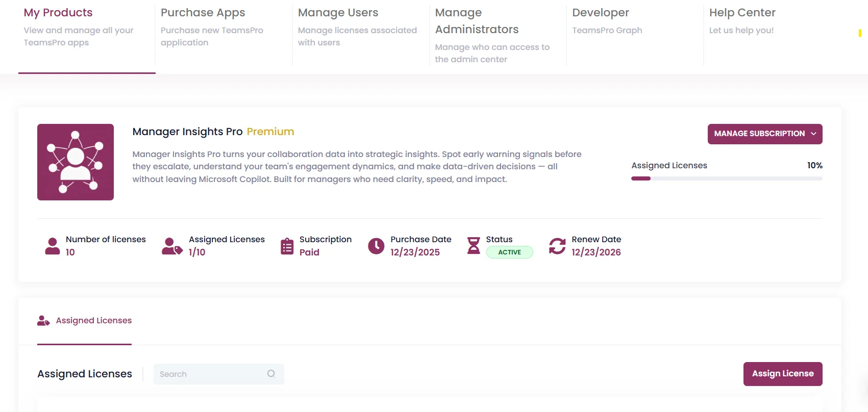Click the product description paragraph
This screenshot has height=412, width=868.
[x=357, y=167]
